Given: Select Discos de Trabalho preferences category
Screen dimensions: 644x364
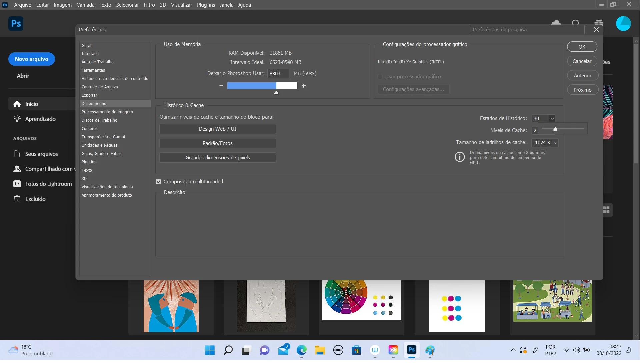Looking at the screenshot, I should pos(100,121).
